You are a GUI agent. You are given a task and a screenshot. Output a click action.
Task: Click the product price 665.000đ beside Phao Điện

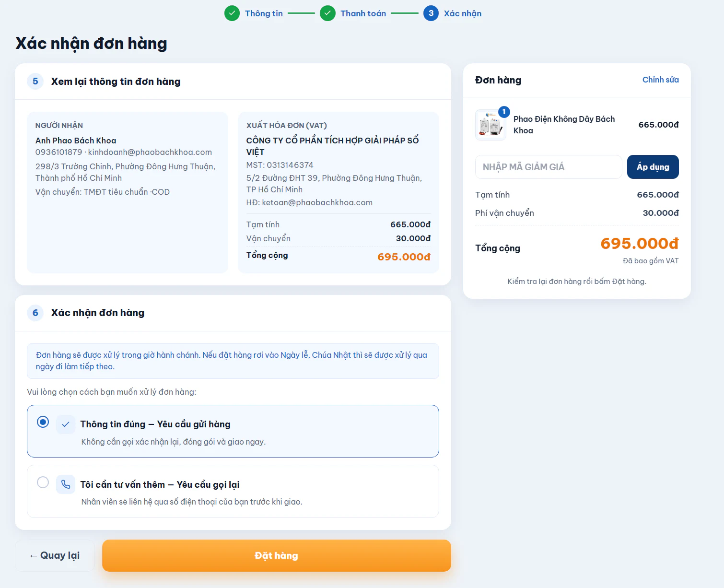658,125
